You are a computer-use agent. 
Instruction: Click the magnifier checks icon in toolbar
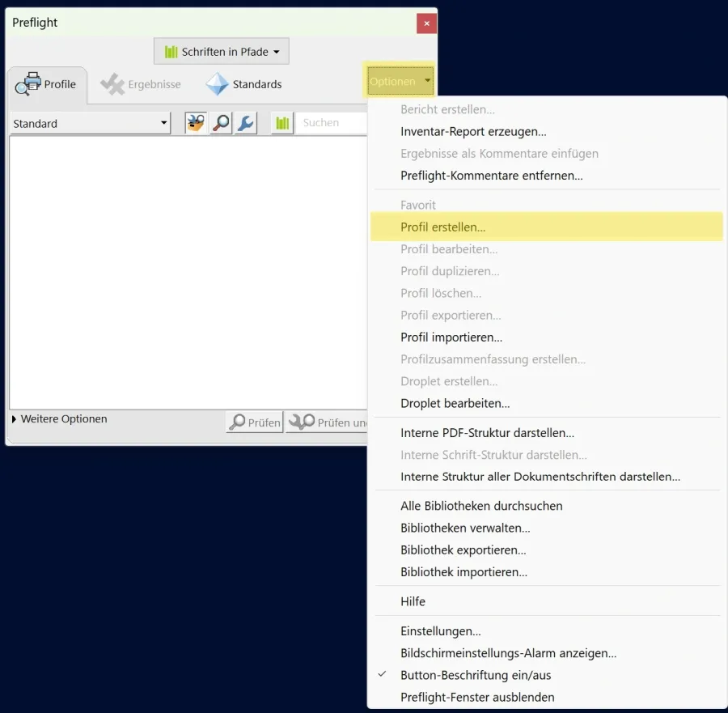coord(221,123)
